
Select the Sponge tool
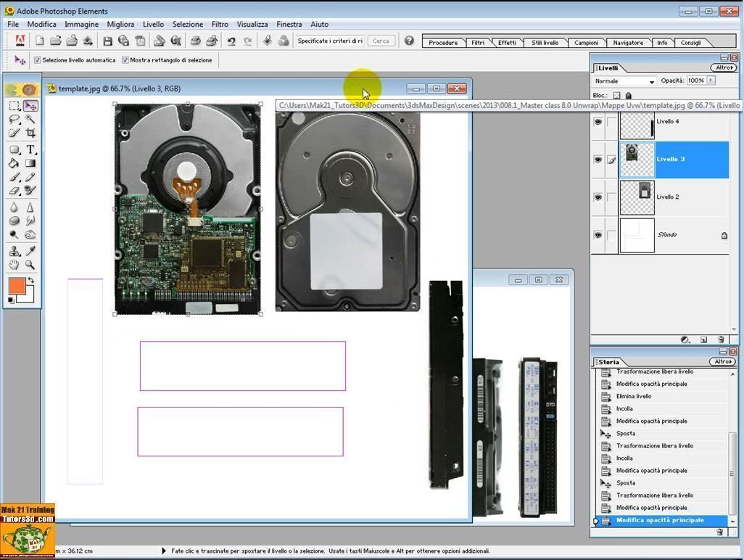coord(15,221)
